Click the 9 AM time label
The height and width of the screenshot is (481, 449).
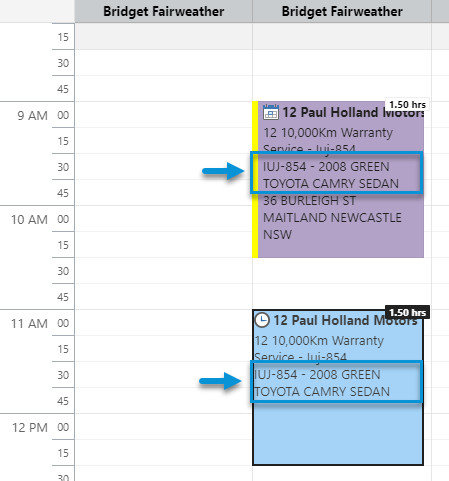tap(33, 116)
